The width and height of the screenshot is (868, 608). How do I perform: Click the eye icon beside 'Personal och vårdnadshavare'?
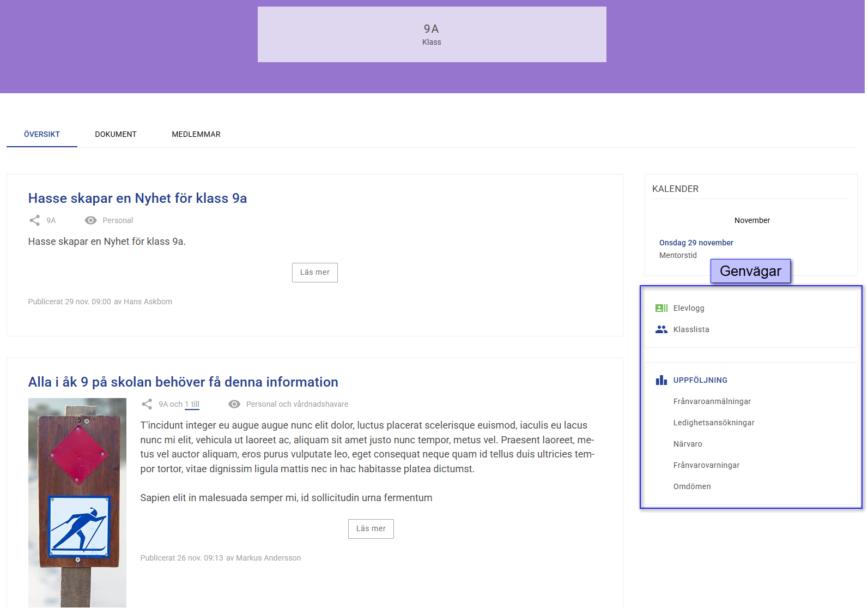click(x=234, y=404)
